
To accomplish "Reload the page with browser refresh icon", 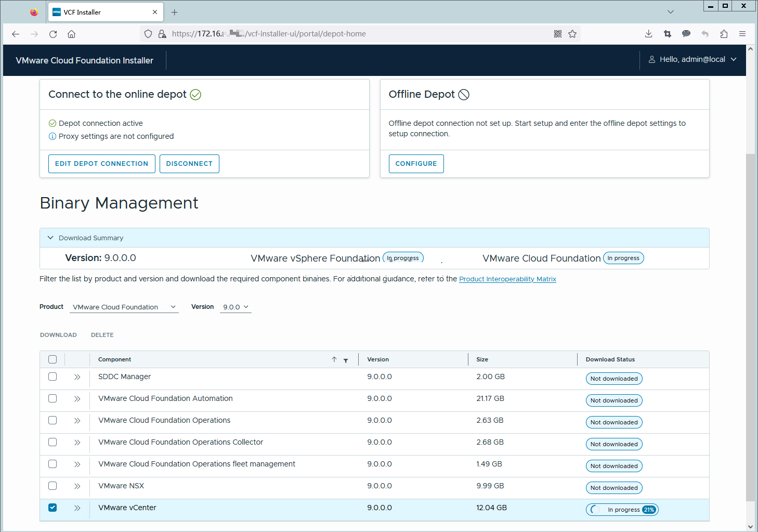I will (x=53, y=34).
